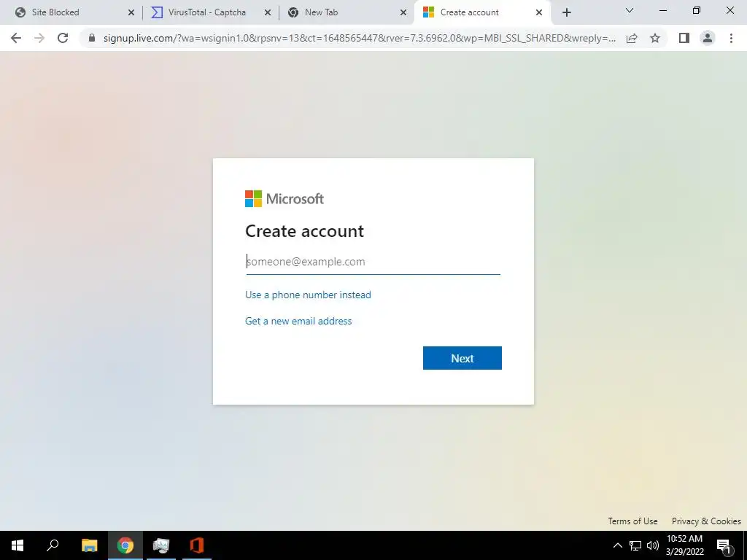Open the taskbar clock and date

(x=684, y=545)
